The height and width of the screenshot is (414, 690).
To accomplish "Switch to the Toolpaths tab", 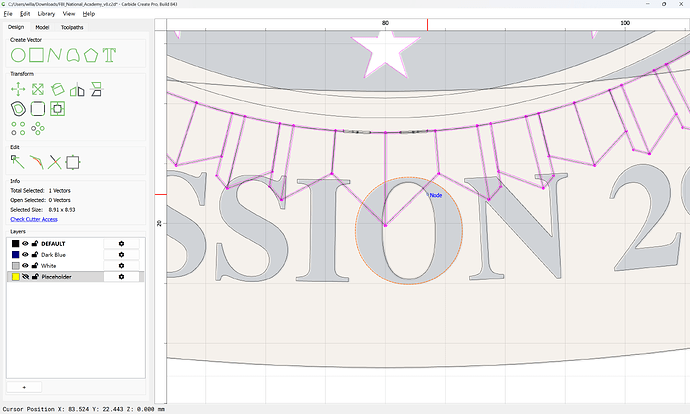I will [x=72, y=27].
